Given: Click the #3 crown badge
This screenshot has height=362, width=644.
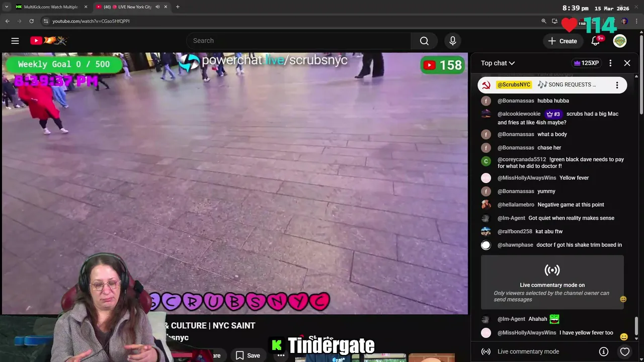Looking at the screenshot, I should point(553,114).
